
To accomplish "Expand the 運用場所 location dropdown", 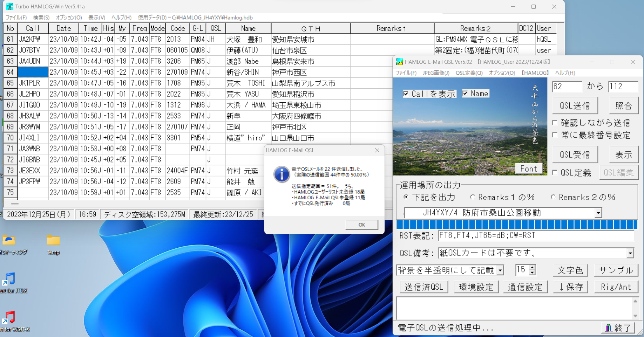I will pos(598,213).
